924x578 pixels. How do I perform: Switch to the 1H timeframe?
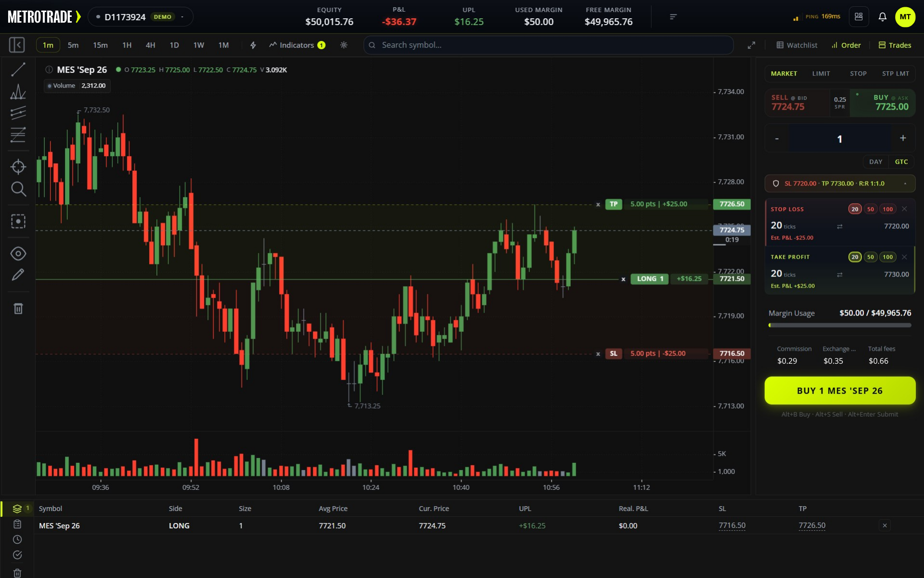[127, 45]
